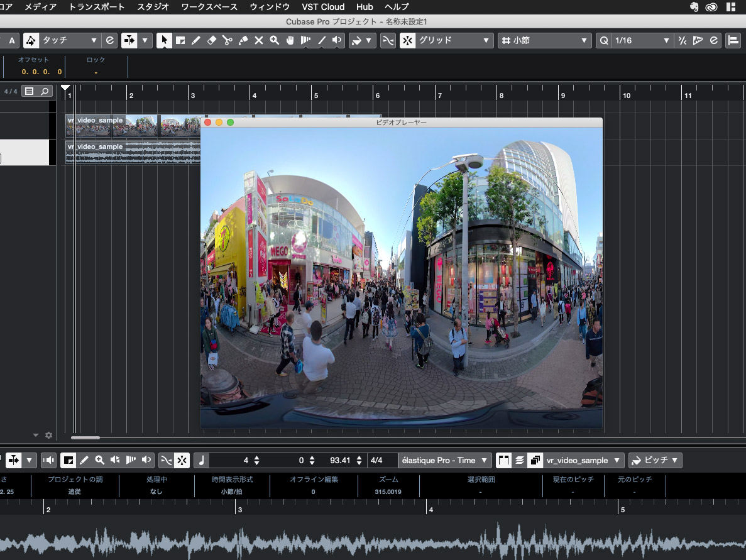Select the Erase tool
This screenshot has width=746, height=560.
[212, 40]
